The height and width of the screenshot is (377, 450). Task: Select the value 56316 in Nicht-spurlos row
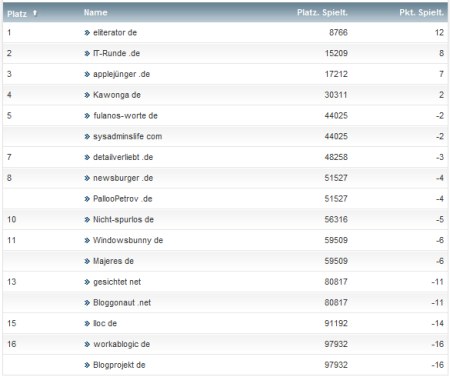click(x=336, y=220)
